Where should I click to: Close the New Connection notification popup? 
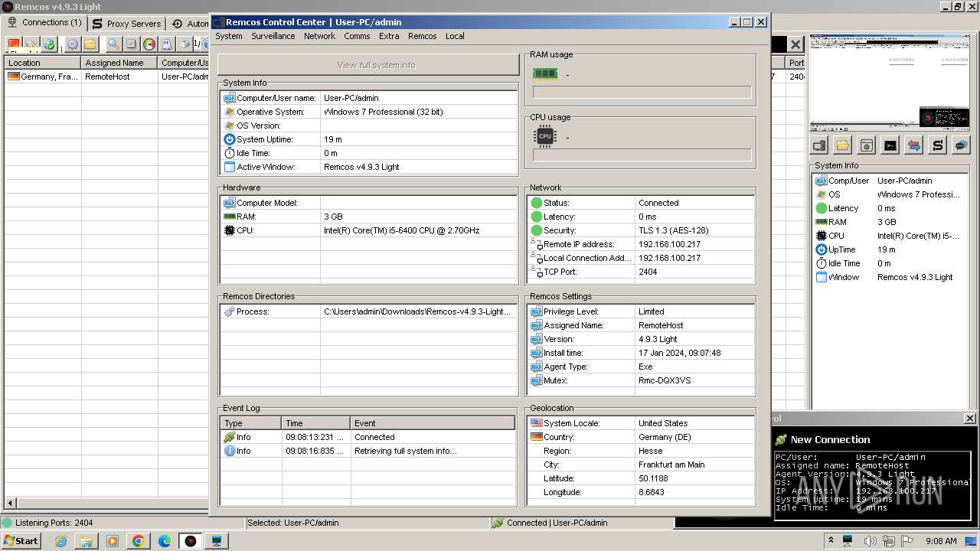pos(969,418)
